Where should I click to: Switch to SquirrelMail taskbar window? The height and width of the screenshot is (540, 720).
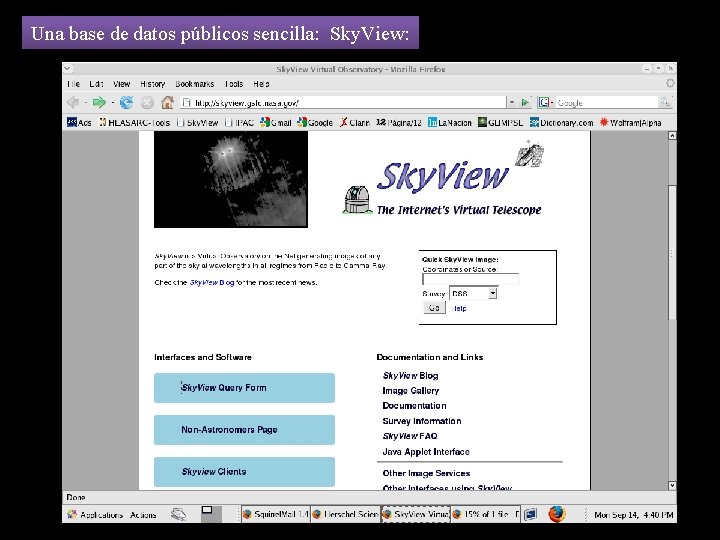coord(276,514)
